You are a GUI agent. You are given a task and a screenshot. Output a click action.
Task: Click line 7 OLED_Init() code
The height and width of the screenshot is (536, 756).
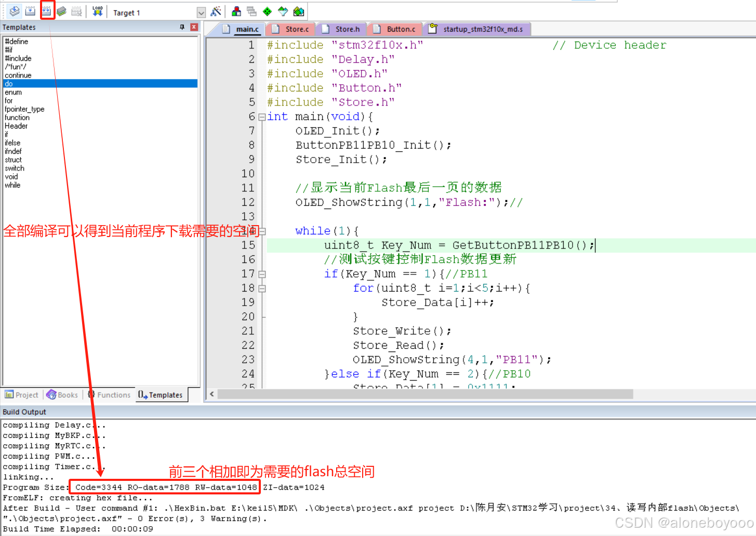[338, 131]
